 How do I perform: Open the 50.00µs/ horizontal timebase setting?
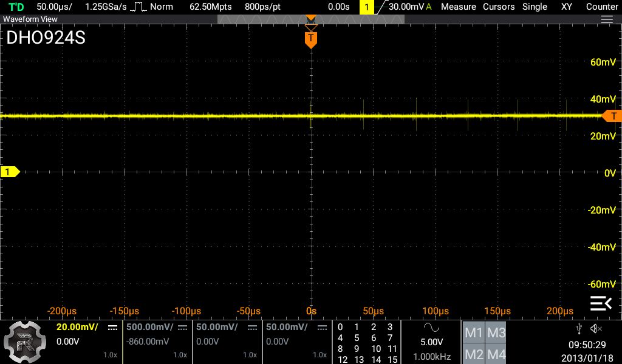click(55, 7)
